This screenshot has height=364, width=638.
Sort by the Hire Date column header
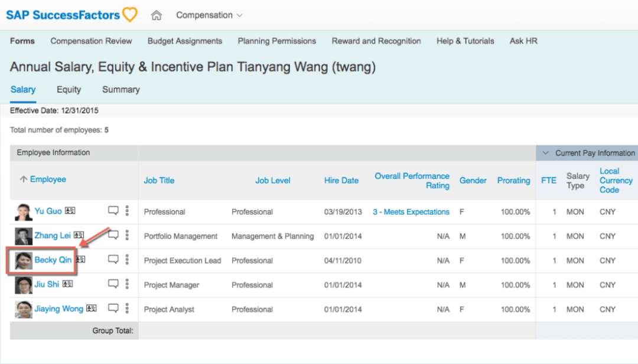point(341,181)
